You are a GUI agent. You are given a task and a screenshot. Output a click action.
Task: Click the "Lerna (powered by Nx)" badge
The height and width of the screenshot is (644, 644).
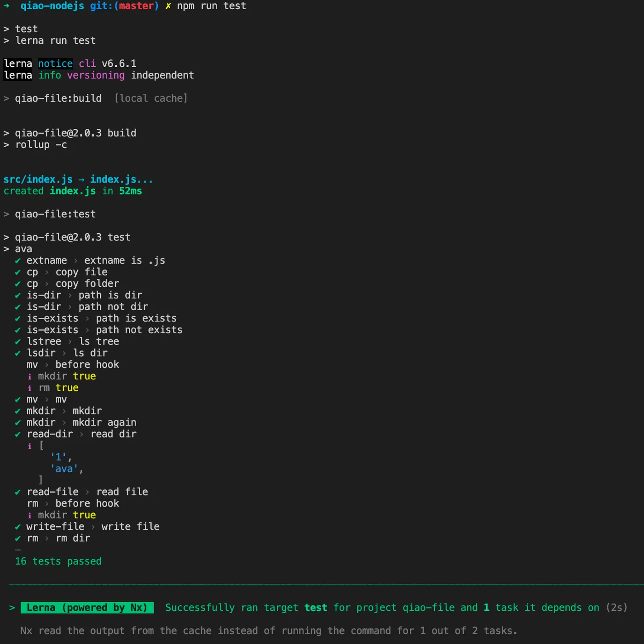(x=87, y=608)
